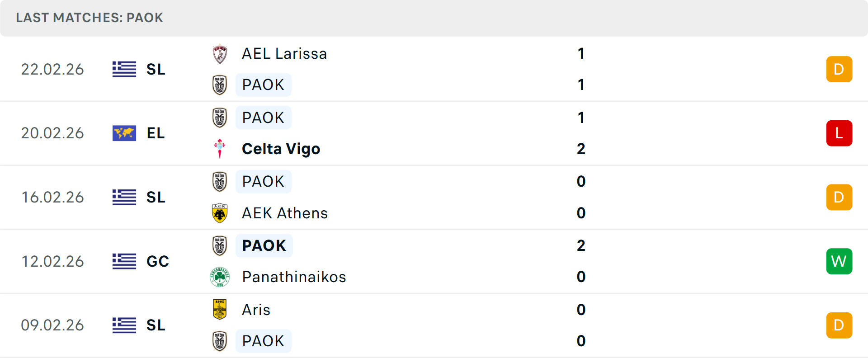Click the AEL Larissa team name
Viewport: 868px width, 358px height.
284,54
